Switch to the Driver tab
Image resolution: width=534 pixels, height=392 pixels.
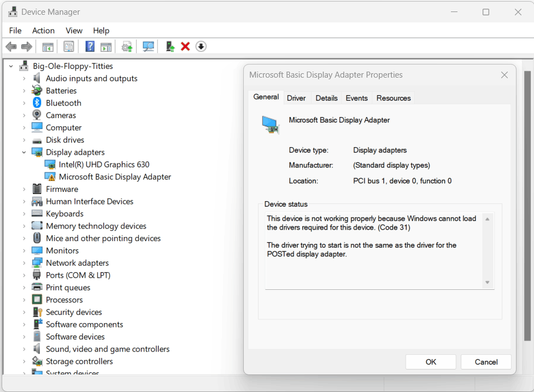click(296, 98)
